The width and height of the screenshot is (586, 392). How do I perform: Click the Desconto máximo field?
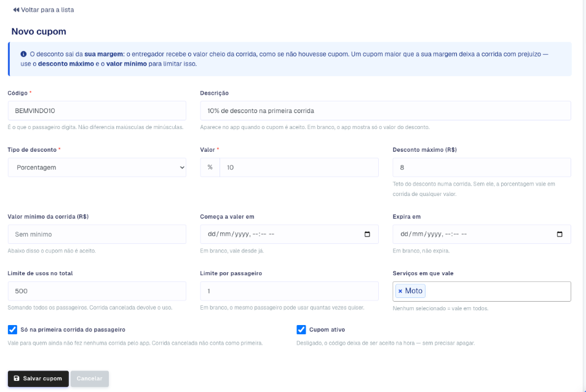pyautogui.click(x=481, y=167)
